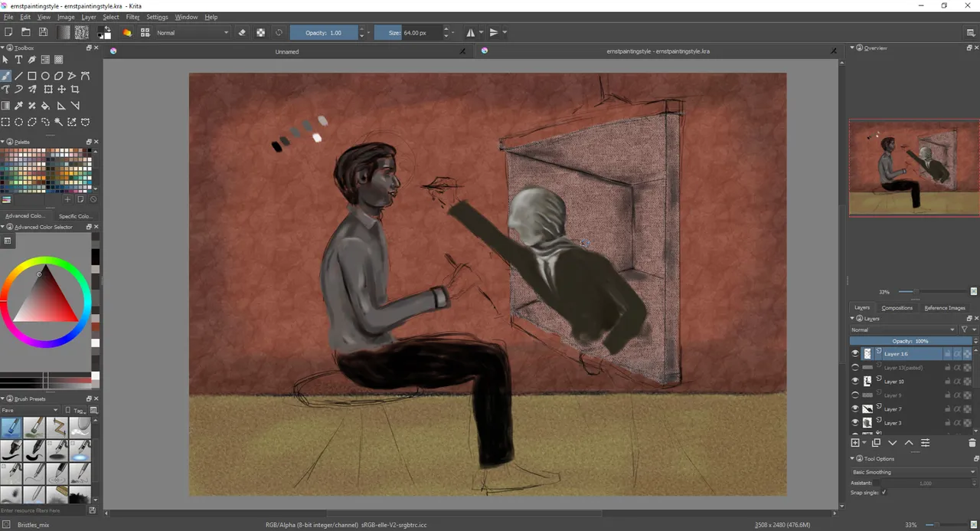Adjust the brush Opacity slider
Screen dimensions: 980x531
coord(324,32)
